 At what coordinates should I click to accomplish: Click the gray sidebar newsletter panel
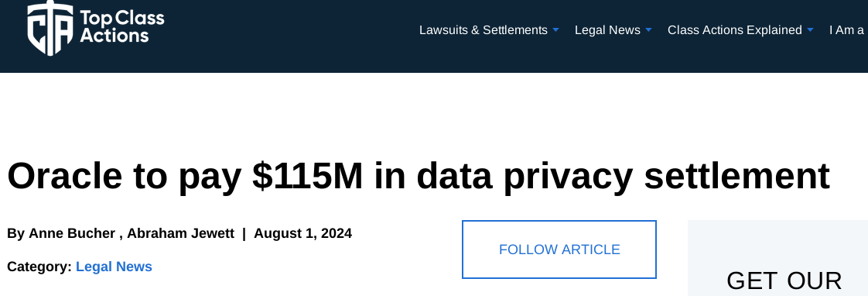pos(777,258)
